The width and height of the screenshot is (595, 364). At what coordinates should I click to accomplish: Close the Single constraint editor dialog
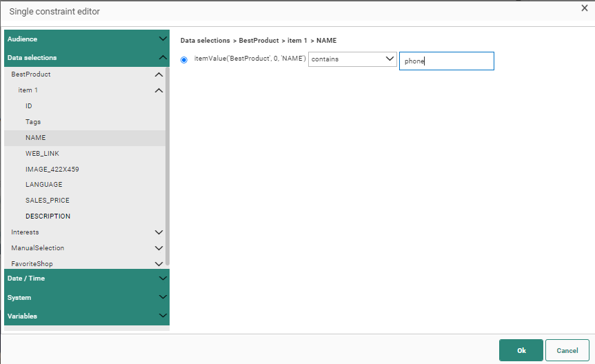tap(585, 8)
